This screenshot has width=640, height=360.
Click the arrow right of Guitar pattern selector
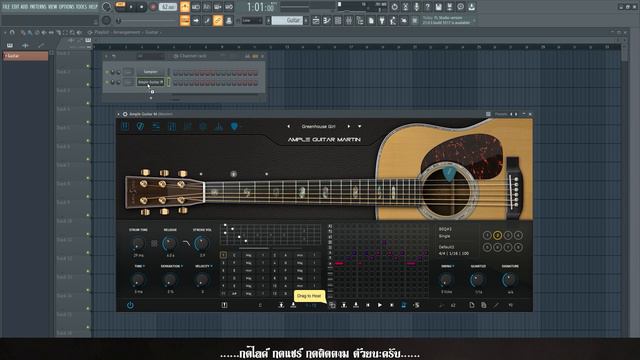click(306, 20)
